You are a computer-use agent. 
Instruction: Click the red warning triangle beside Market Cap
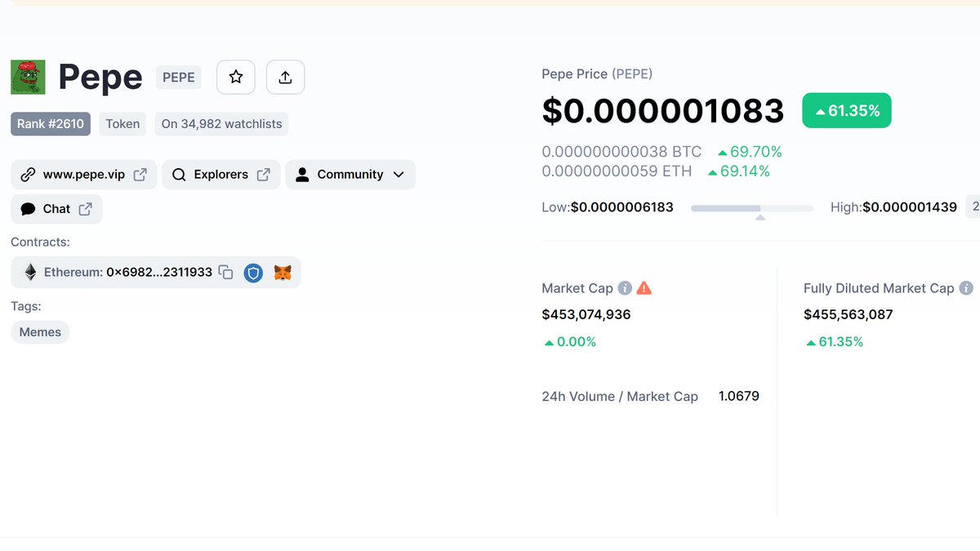tap(644, 288)
